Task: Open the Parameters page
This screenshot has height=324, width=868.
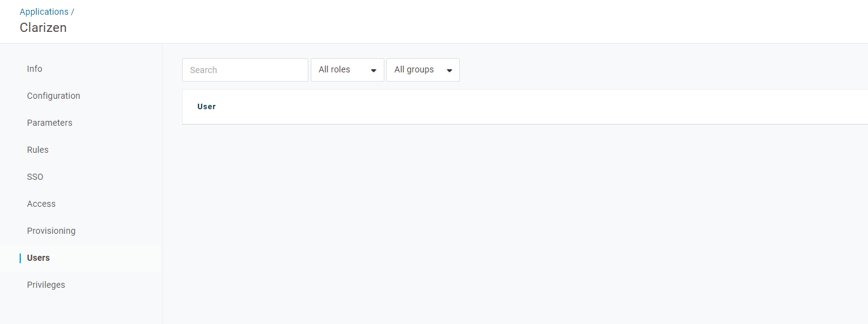Action: tap(50, 123)
